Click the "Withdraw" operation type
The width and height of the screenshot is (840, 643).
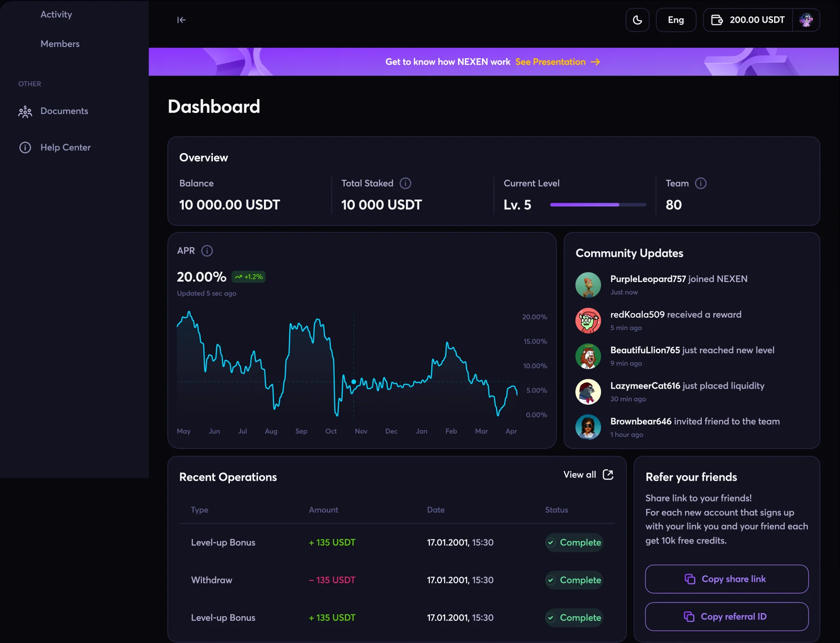211,580
